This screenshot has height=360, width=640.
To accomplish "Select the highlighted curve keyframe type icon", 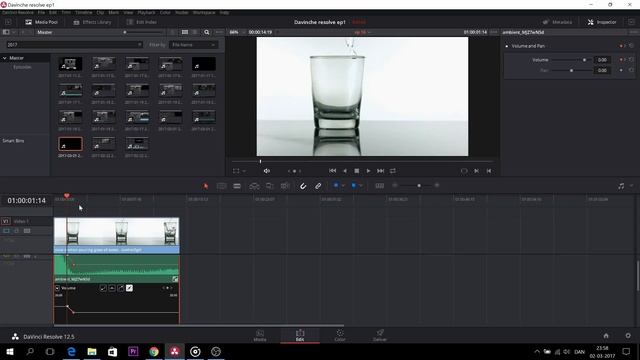I will 129,288.
